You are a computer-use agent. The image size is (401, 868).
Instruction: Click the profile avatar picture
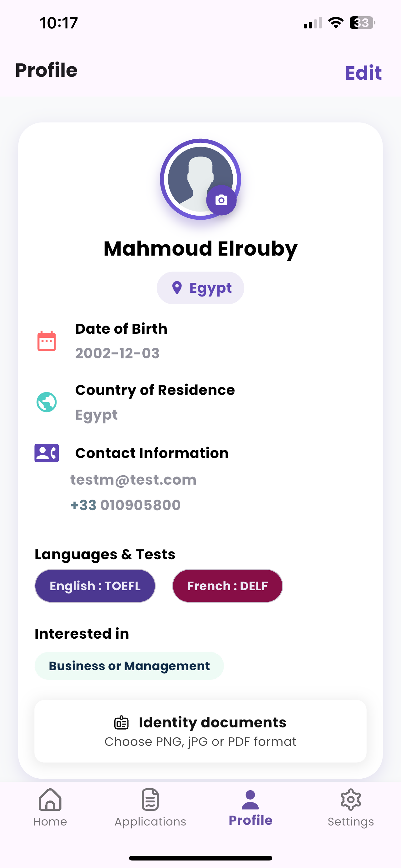(200, 179)
